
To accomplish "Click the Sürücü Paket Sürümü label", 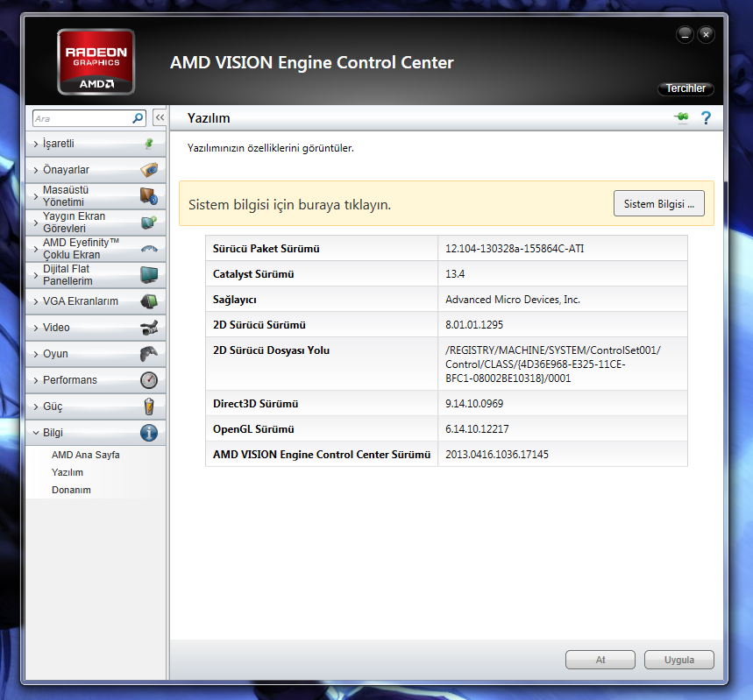I will coord(266,249).
